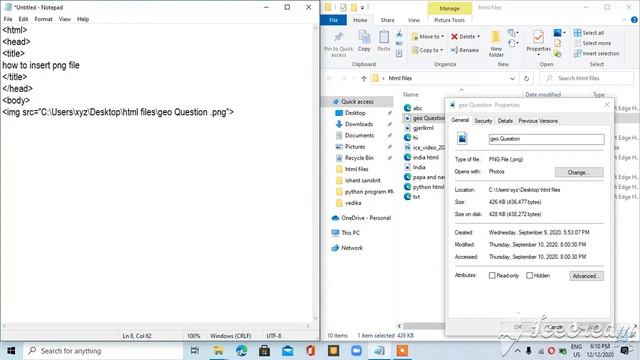Select This PC in navigation pane
The width and height of the screenshot is (640, 360).
click(x=350, y=233)
